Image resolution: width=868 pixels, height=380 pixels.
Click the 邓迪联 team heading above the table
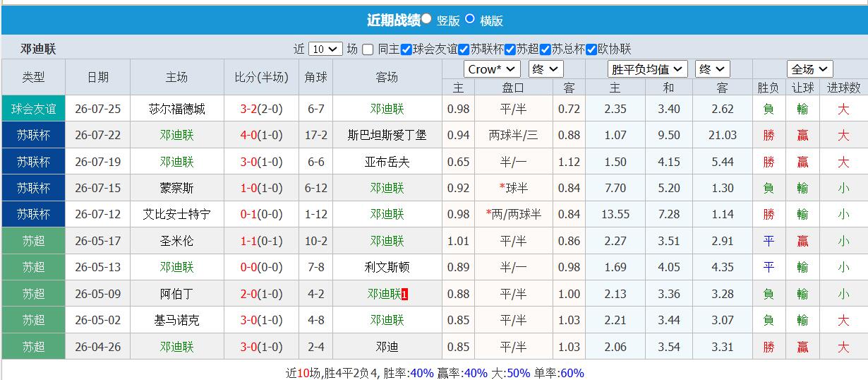pyautogui.click(x=38, y=49)
